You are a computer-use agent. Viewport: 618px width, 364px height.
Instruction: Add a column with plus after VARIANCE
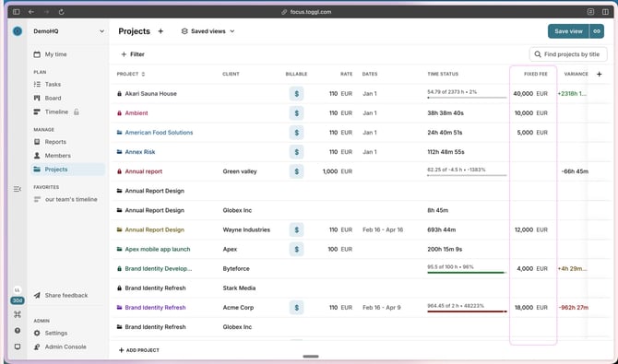point(599,74)
